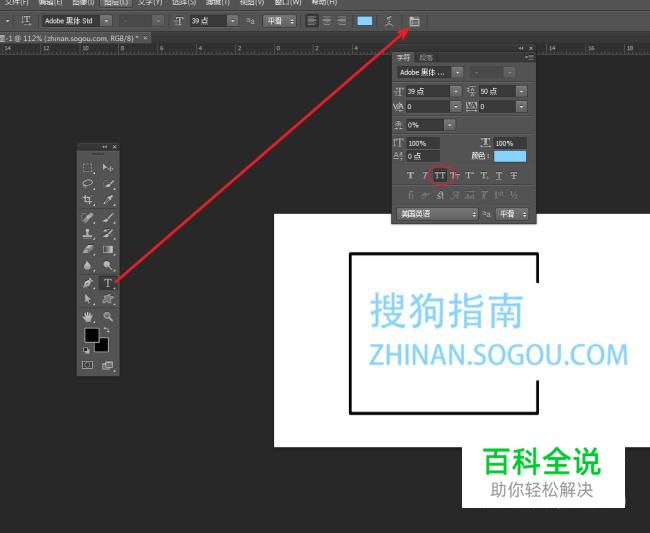
Task: Click color swatch in Character panel
Action: 510,156
